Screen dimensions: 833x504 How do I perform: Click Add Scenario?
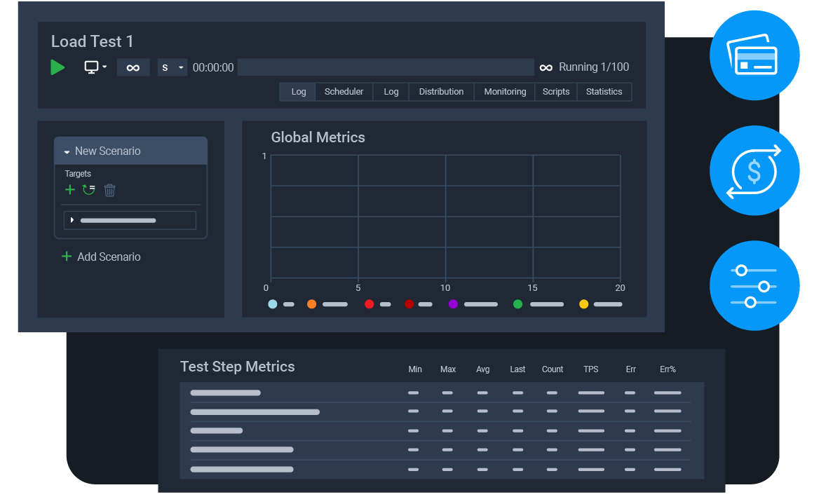[102, 257]
